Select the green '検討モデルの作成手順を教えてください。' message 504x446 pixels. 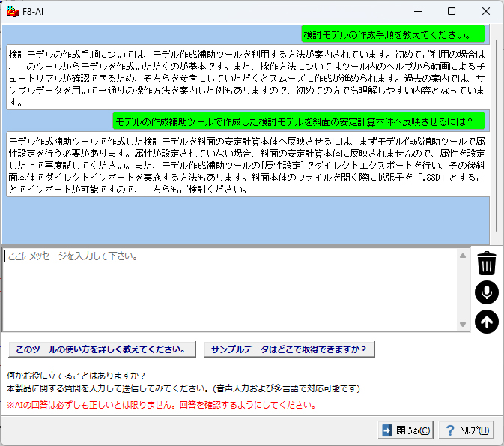393,34
